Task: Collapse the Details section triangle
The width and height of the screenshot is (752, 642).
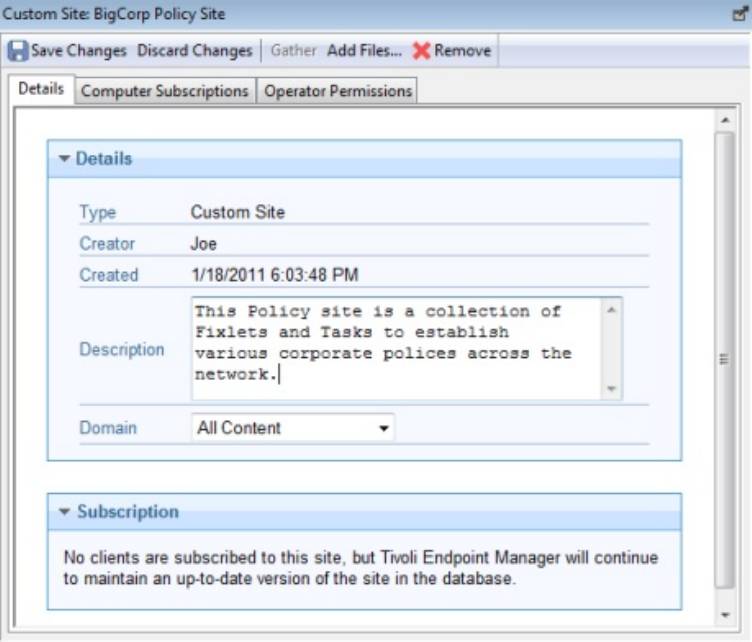Action: 64,159
